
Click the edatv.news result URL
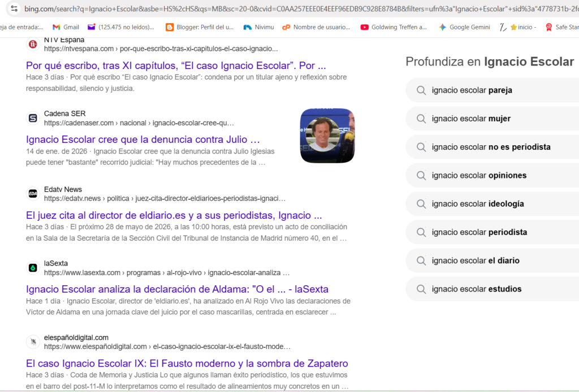[x=165, y=198]
